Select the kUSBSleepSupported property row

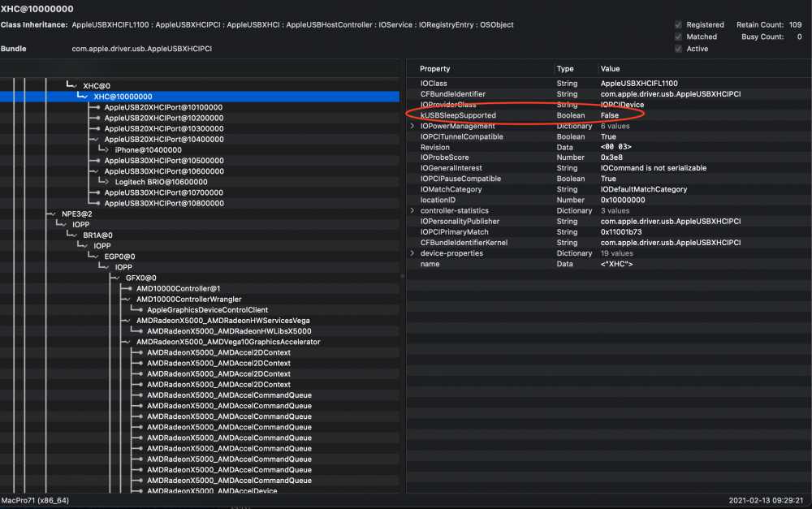[x=608, y=115]
